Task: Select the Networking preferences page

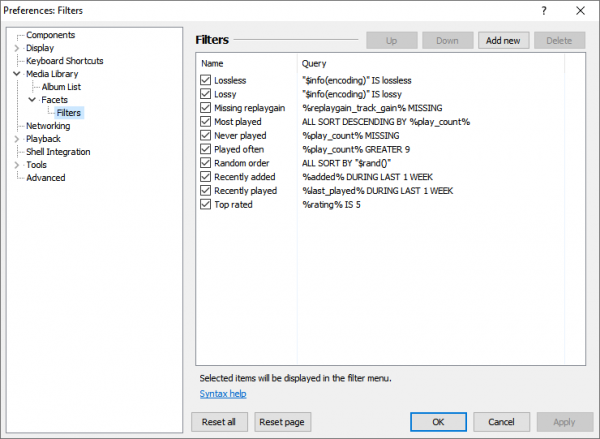Action: point(48,126)
